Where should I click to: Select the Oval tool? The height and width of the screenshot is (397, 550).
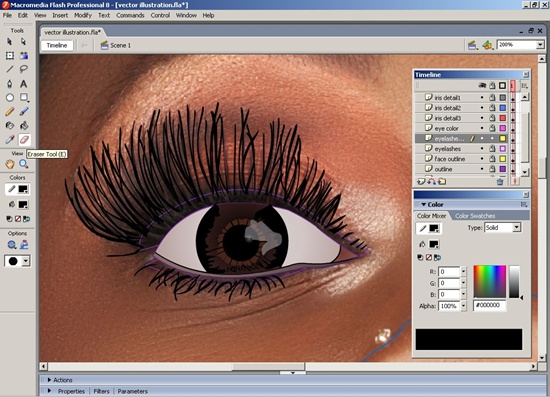click(10, 97)
